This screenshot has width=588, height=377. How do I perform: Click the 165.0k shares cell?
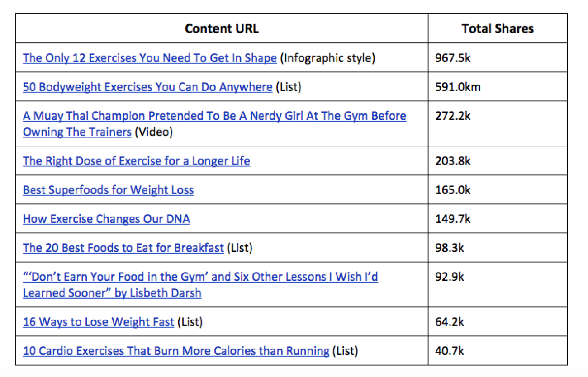(x=498, y=190)
